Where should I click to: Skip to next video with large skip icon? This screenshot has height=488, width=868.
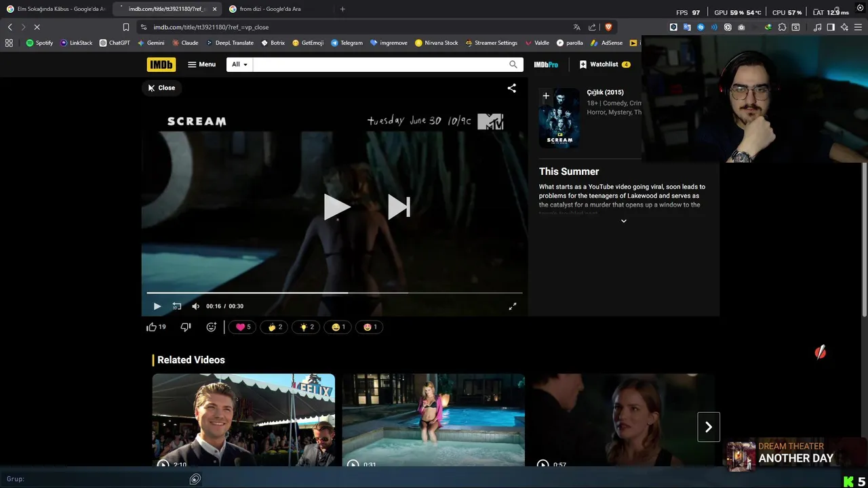[x=399, y=207]
